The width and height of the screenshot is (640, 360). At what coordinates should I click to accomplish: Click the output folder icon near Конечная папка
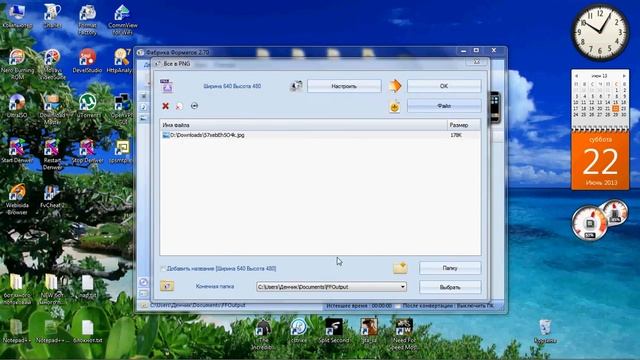pos(167,286)
